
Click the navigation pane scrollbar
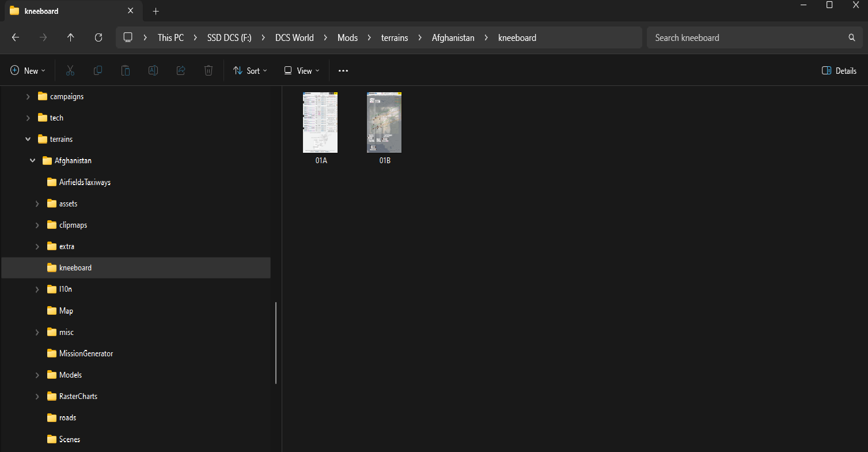276,342
